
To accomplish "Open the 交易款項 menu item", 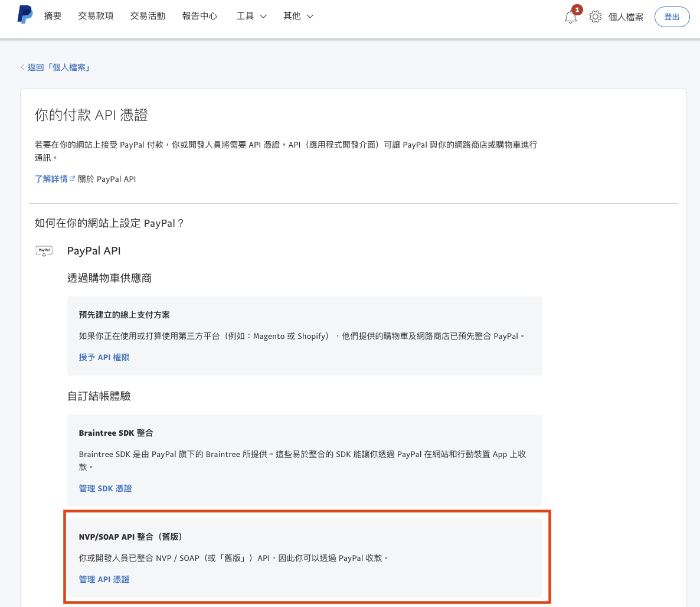I will [96, 16].
